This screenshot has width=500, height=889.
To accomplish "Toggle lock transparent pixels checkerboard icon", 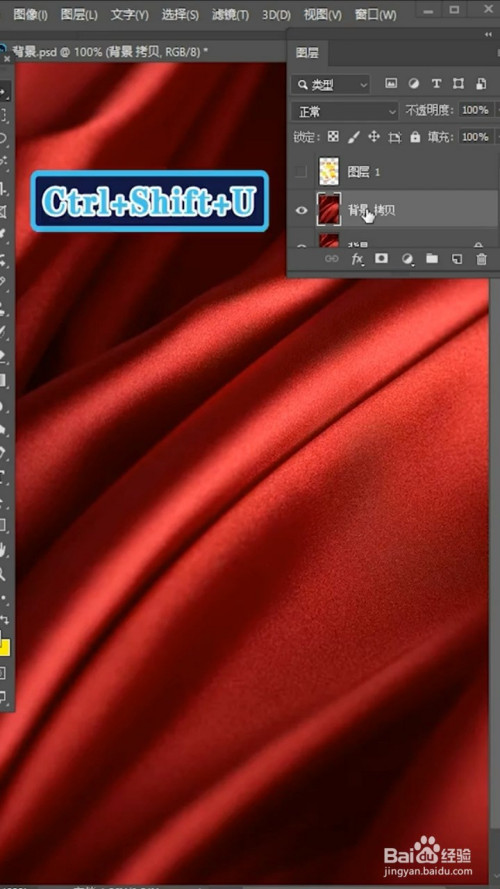I will tap(333, 137).
